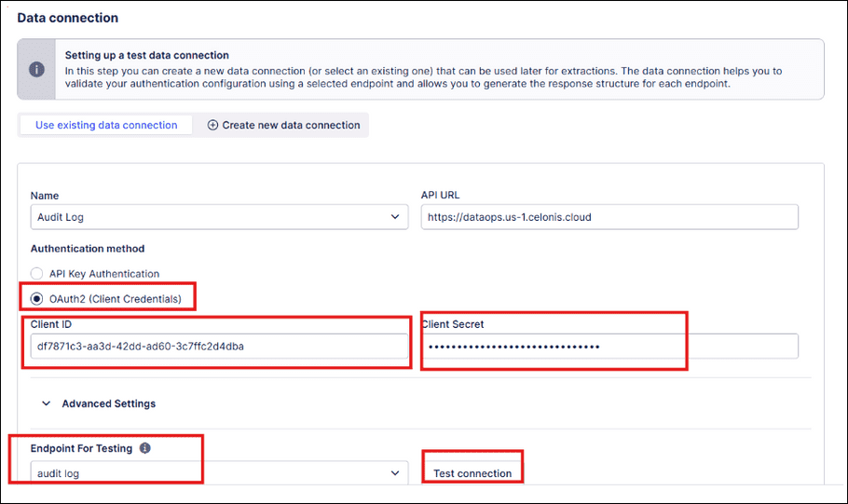Click the API Key Authentication label text
Viewport: 848px width, 504px height.
[104, 274]
